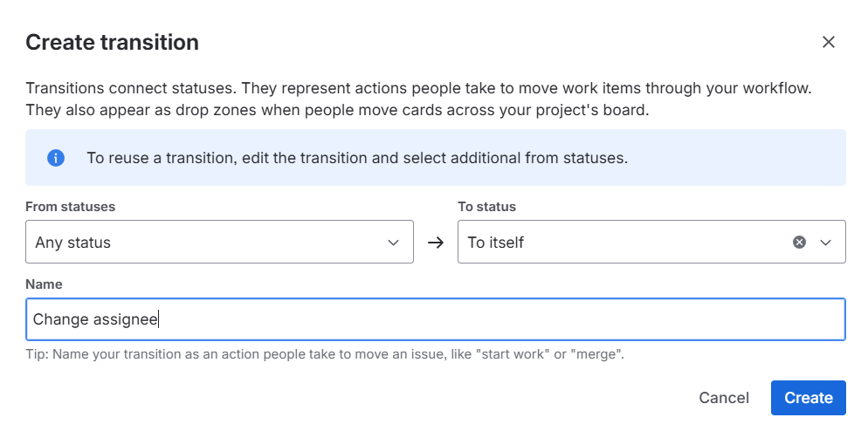Click the tip text below the Name field
868x438 pixels.
coord(325,354)
